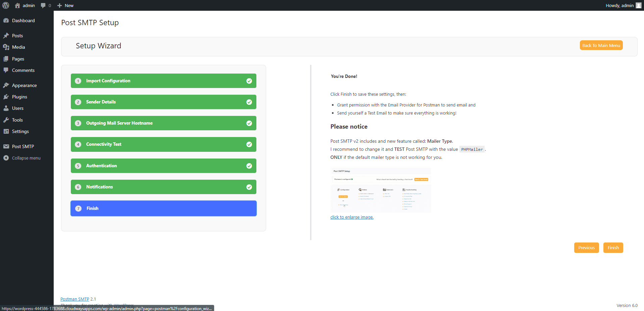Click Back To Main Menu

tap(601, 45)
